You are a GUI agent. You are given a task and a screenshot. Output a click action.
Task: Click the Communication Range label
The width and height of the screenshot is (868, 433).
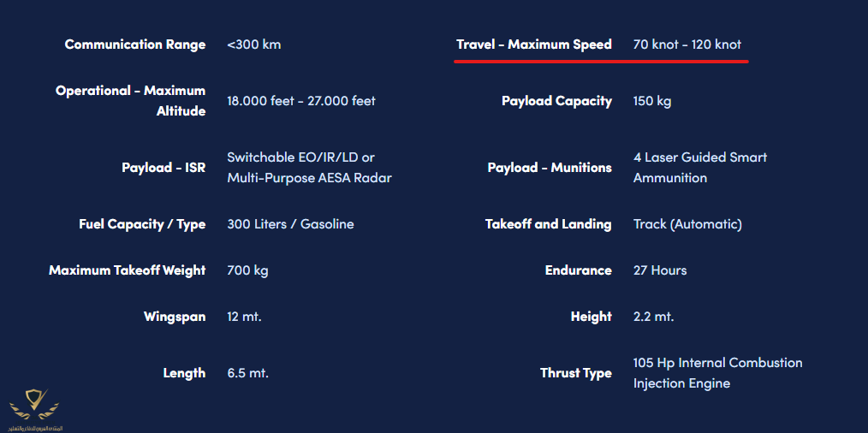135,44
